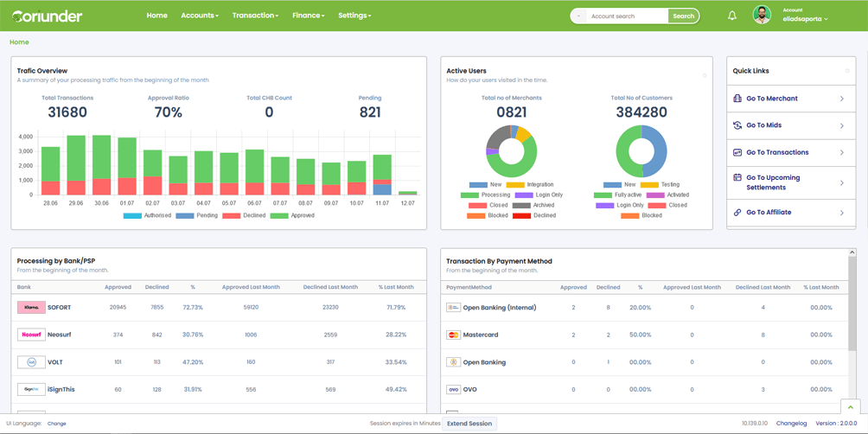This screenshot has width=868, height=434.
Task: Expand the Accounts dropdown menu
Action: (x=200, y=16)
